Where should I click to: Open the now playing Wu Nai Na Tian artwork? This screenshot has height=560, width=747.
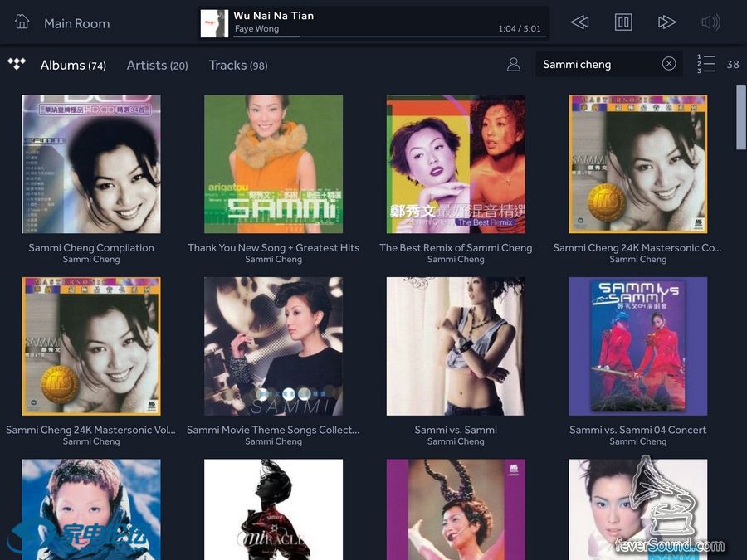click(x=214, y=23)
